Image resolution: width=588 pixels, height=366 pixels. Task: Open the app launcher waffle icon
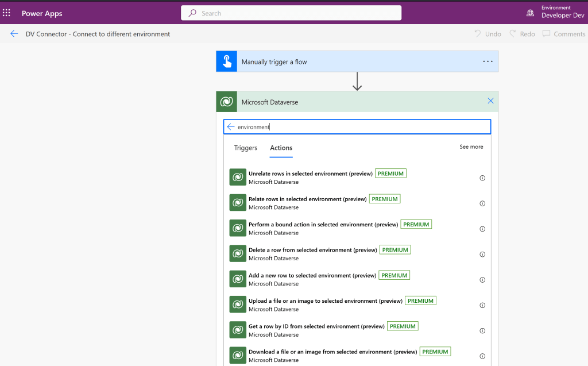[7, 13]
